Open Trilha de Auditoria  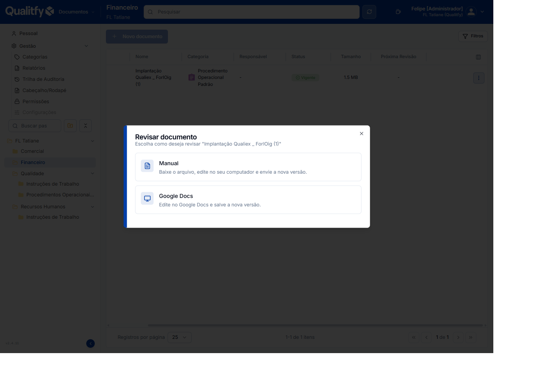43,79
